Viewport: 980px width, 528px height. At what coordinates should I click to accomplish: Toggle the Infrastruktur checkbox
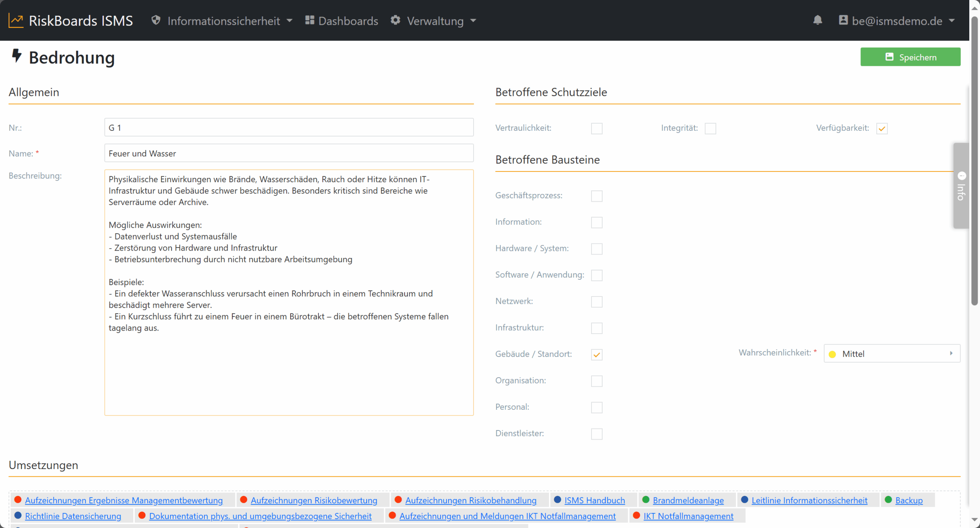coord(596,328)
